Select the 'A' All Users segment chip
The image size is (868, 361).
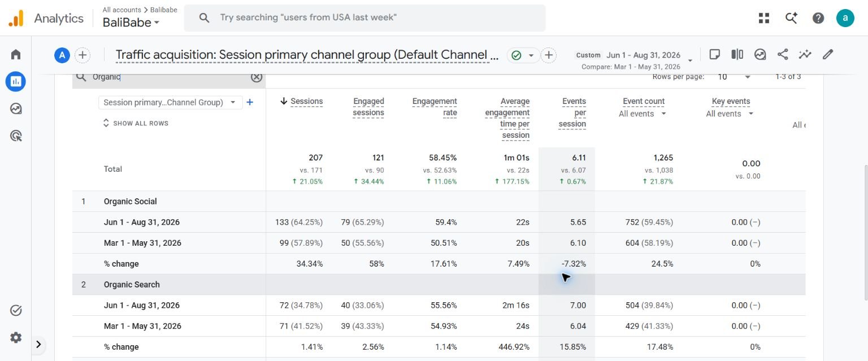click(62, 55)
